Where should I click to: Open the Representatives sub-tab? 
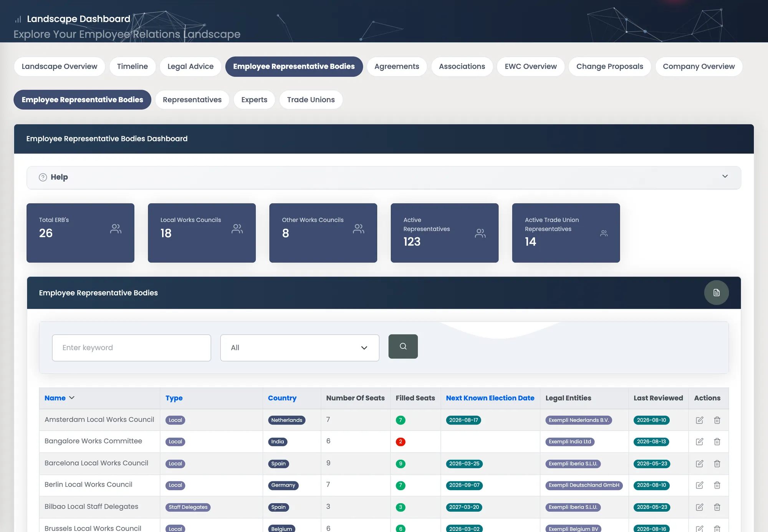(192, 100)
